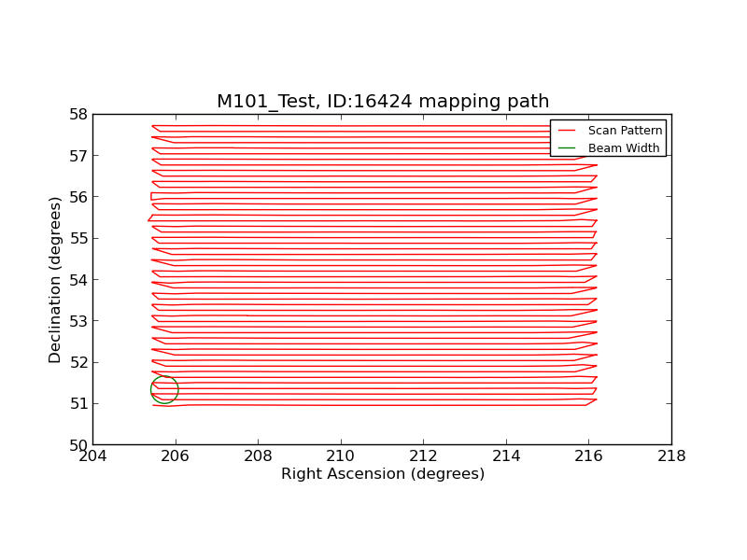Click the y-axis tick label 57
Image resolution: width=747 pixels, height=560 pixels.
[x=79, y=156]
